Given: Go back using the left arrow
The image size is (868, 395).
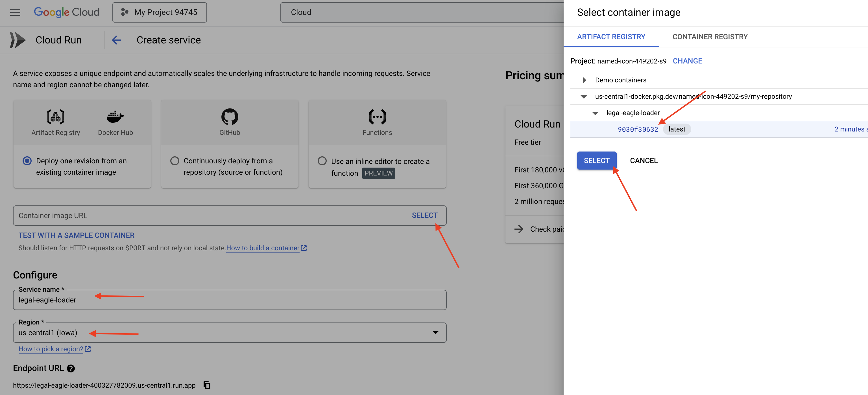Looking at the screenshot, I should 116,40.
